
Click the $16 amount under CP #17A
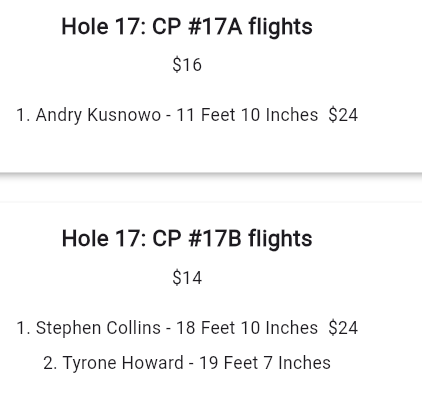click(187, 65)
